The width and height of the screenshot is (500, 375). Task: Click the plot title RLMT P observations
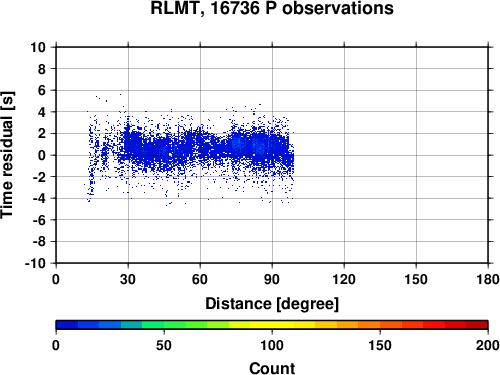pos(272,8)
